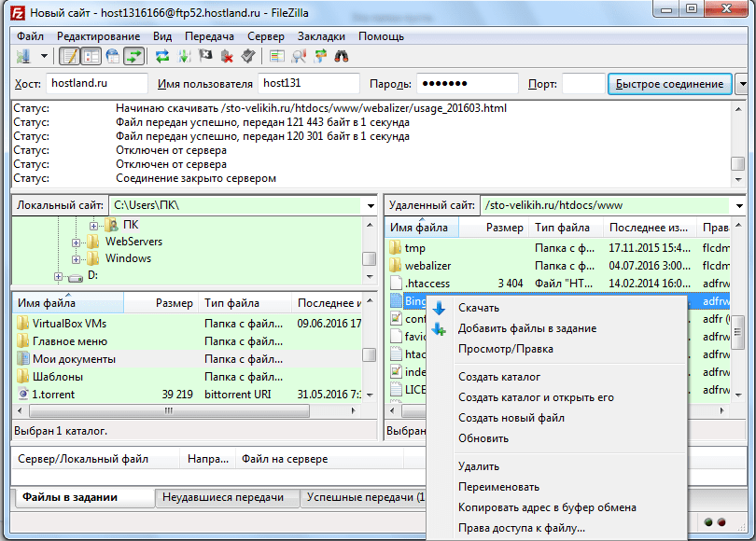Open the Помощь menu
The width and height of the screenshot is (756, 541).
pyautogui.click(x=381, y=36)
